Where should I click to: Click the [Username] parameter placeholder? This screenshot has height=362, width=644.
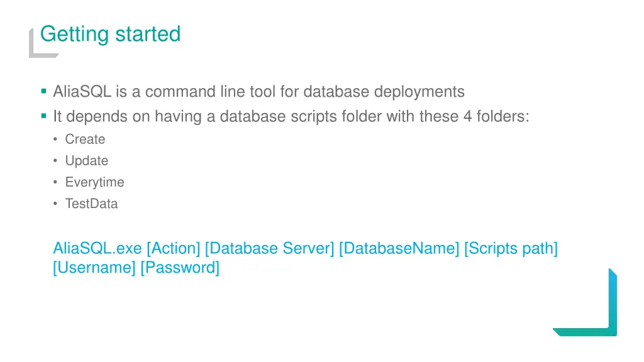click(x=94, y=268)
